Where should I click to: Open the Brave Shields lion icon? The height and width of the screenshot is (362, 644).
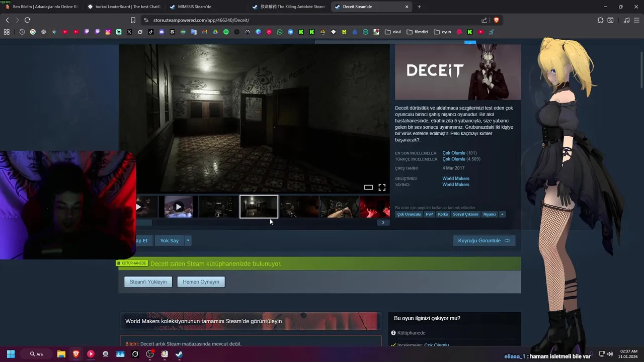coord(496,20)
